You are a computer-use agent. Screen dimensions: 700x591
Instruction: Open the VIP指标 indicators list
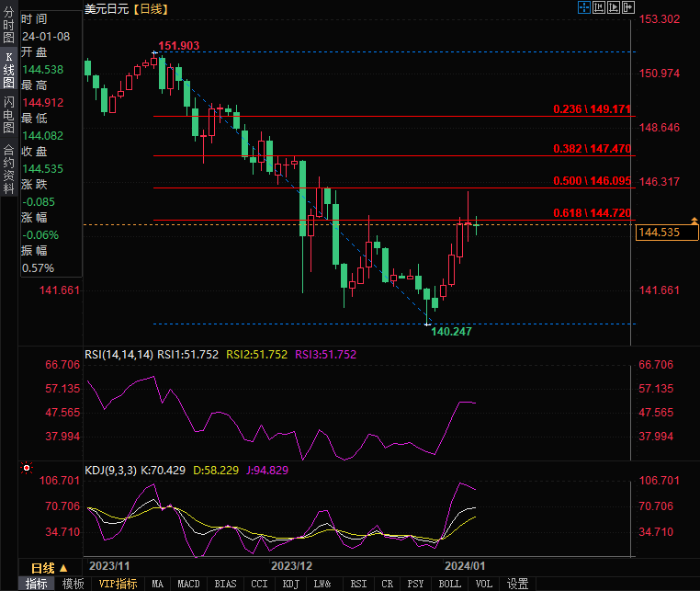(x=118, y=584)
